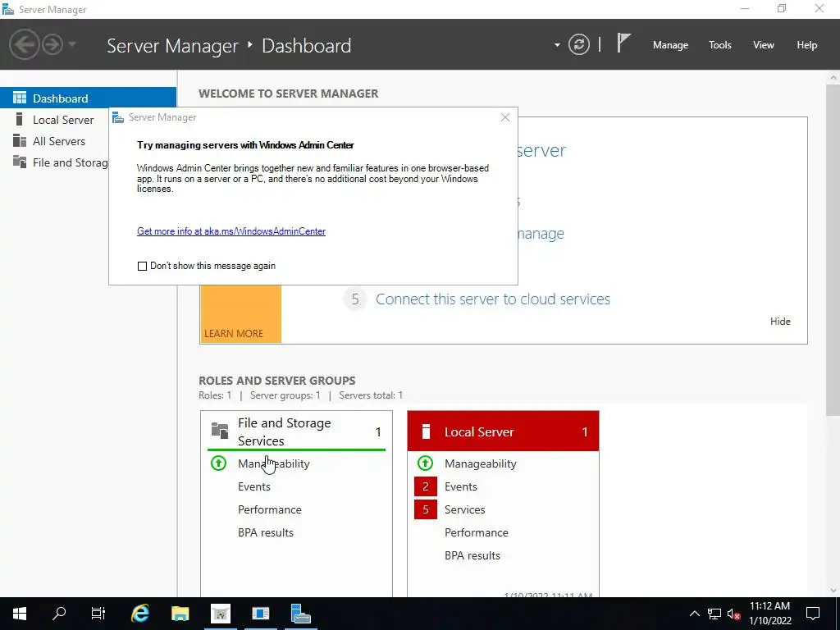Launch Internet Explorer from the taskbar
The image size is (840, 630).
click(x=139, y=614)
